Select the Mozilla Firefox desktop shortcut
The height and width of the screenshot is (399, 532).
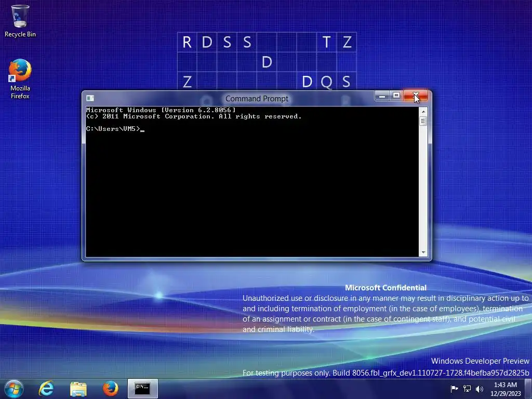coord(20,79)
